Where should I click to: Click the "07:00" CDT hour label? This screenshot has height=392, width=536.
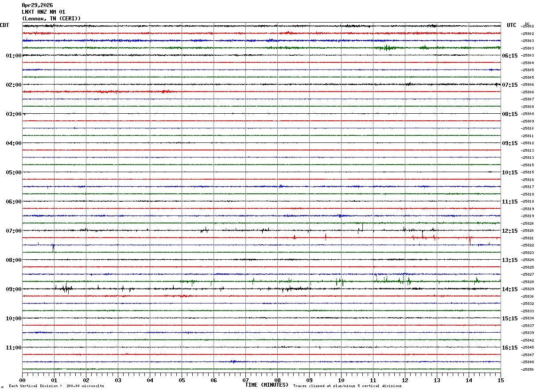(x=14, y=231)
